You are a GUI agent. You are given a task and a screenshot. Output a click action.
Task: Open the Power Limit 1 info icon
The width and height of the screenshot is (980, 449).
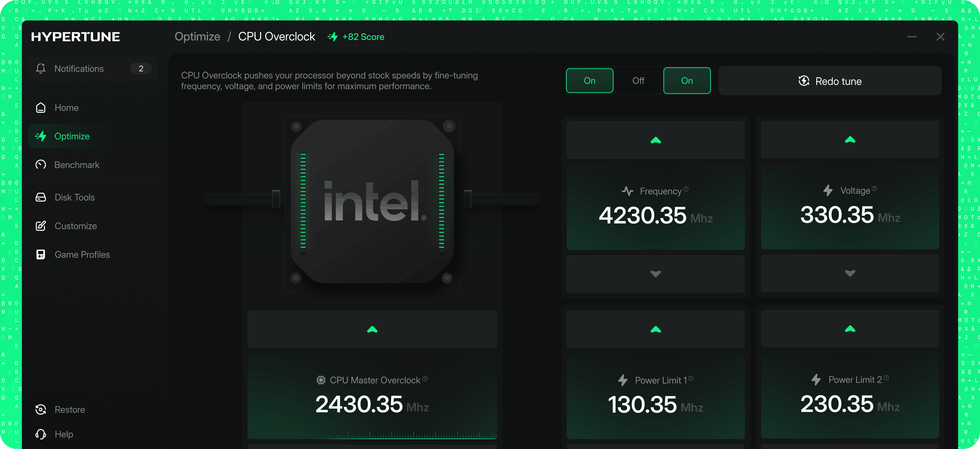(x=691, y=378)
